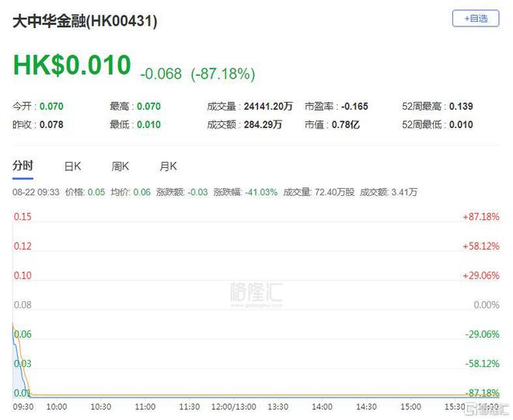Click the 0.00% axis label
This screenshot has width=513, height=420.
tap(487, 305)
